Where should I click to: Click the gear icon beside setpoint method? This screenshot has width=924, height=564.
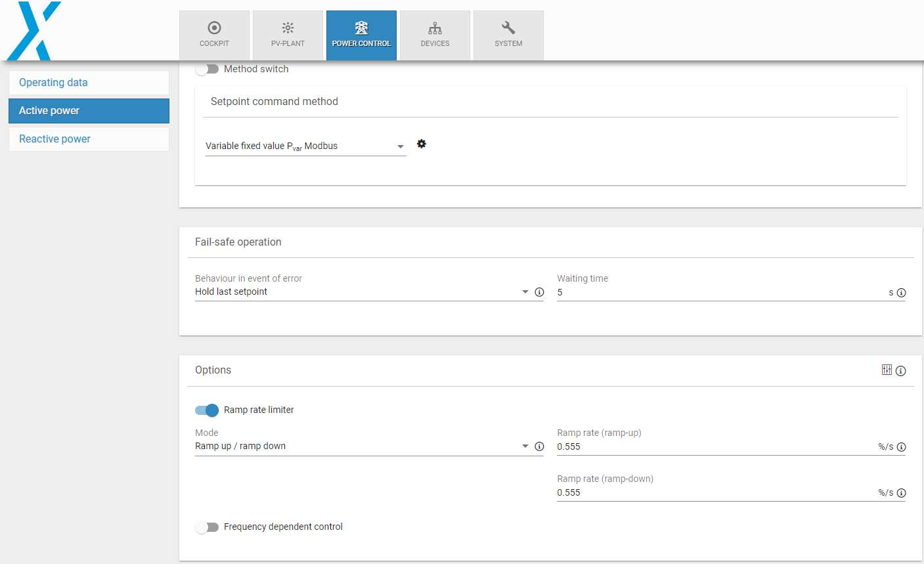coord(422,144)
